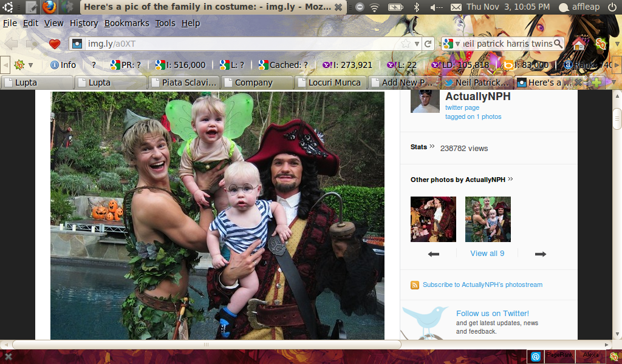This screenshot has width=622, height=364.
Task: Bookmark page with the star icon
Action: (405, 44)
